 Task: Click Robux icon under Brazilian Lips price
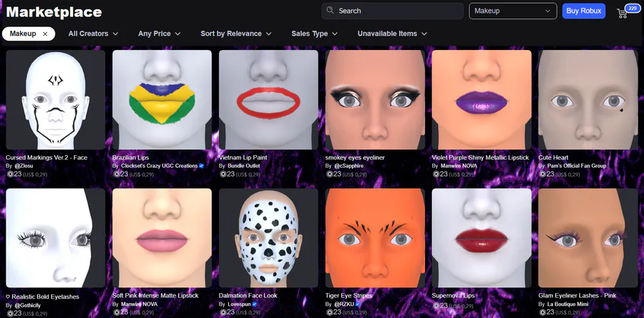pos(116,174)
